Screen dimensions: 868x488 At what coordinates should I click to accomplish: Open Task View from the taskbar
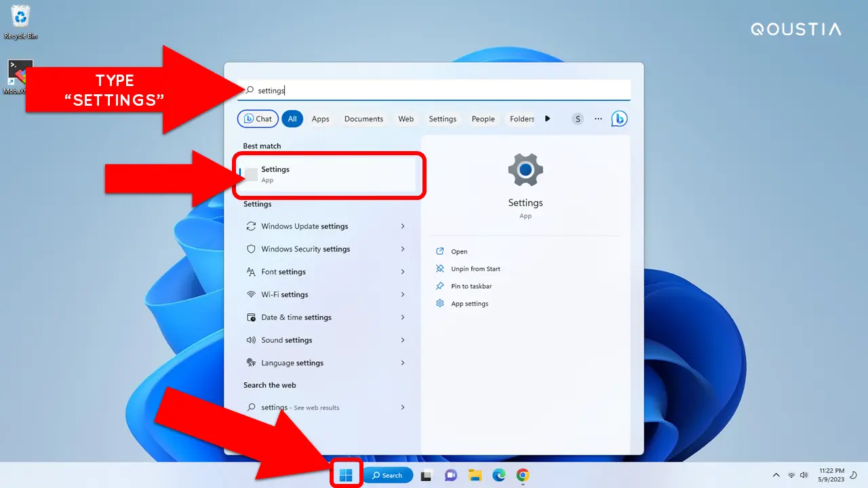[427, 476]
